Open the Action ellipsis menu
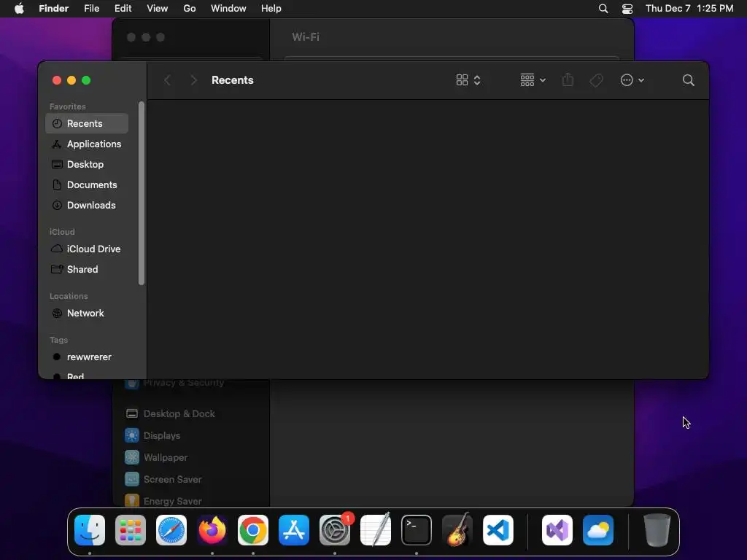This screenshot has height=560, width=747. [632, 80]
